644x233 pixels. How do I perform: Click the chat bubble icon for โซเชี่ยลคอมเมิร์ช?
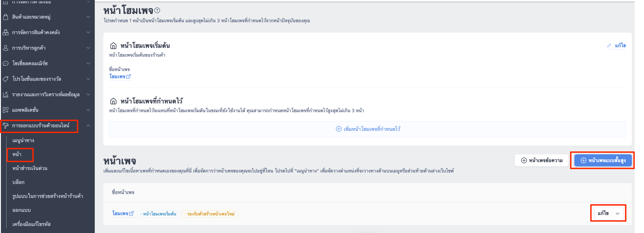coord(5,63)
